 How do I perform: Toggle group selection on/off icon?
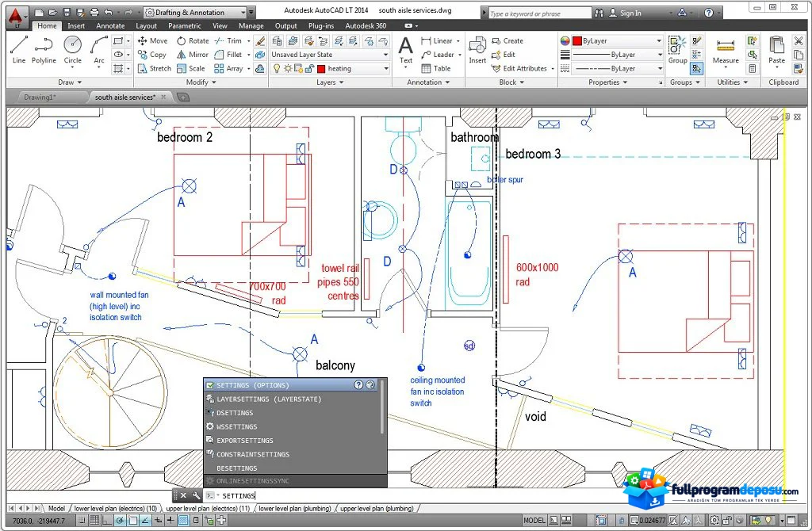(x=696, y=68)
